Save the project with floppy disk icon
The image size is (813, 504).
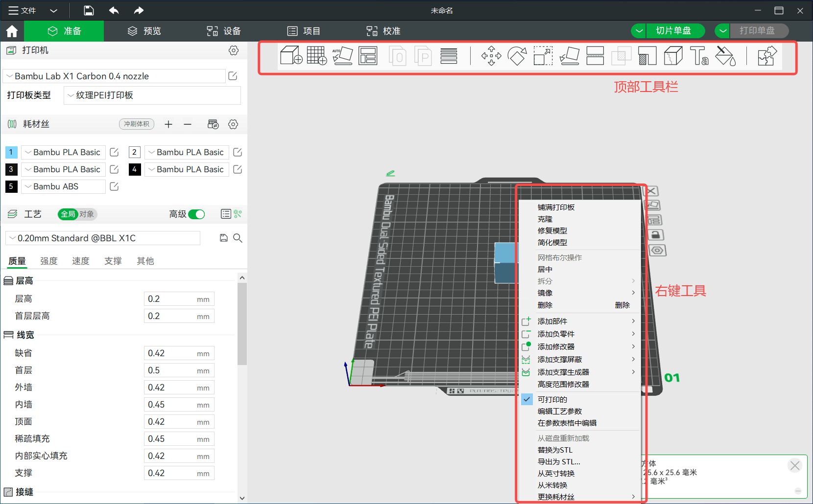89,10
